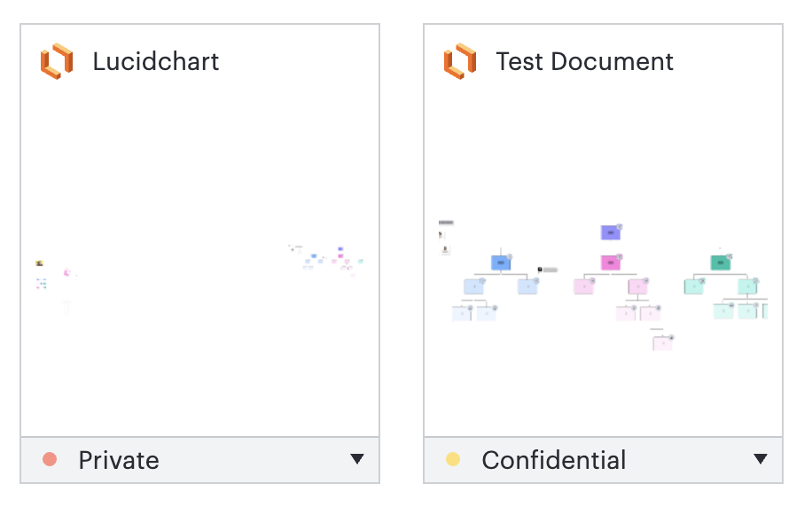Click the cluster of shapes at right of Lucidchart preview
Viewport: 812px width, 507px height.
pos(326,260)
